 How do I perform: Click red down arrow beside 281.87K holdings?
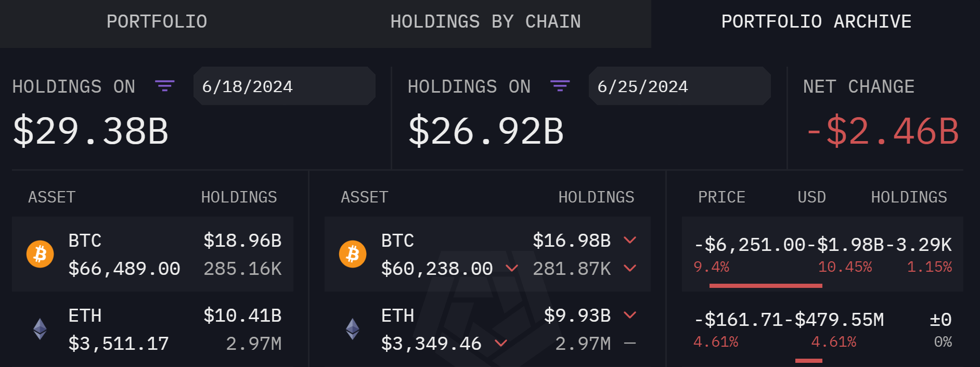(x=630, y=268)
